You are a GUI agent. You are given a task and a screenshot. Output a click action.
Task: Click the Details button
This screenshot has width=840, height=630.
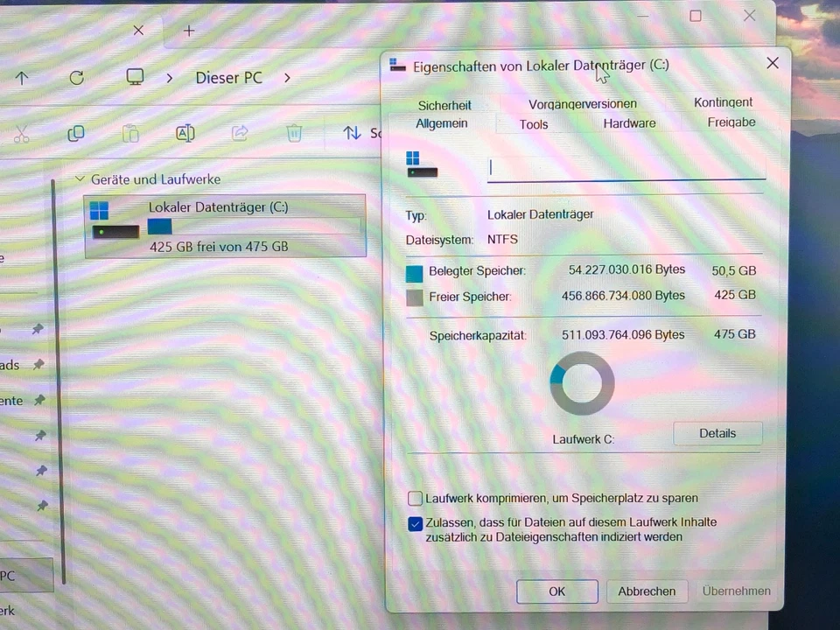717,433
